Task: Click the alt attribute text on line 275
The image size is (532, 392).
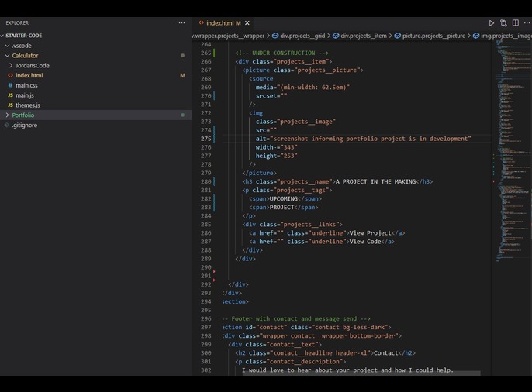Action: [x=363, y=139]
